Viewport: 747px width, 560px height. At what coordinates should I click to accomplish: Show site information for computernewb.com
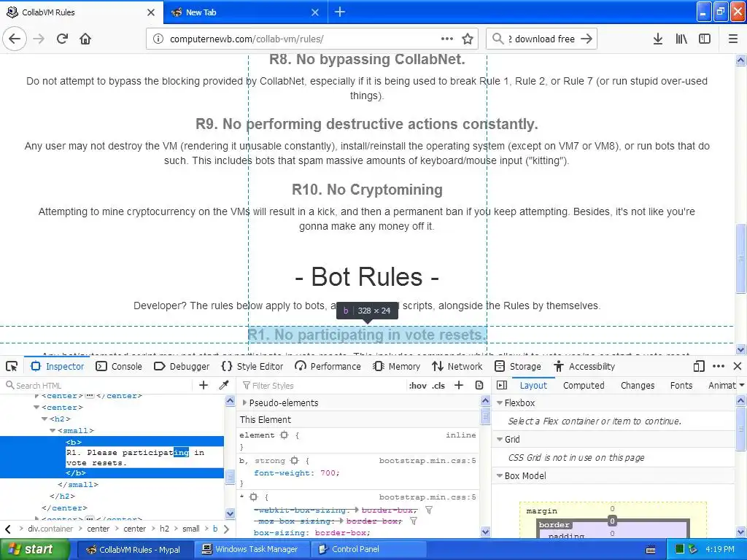158,39
